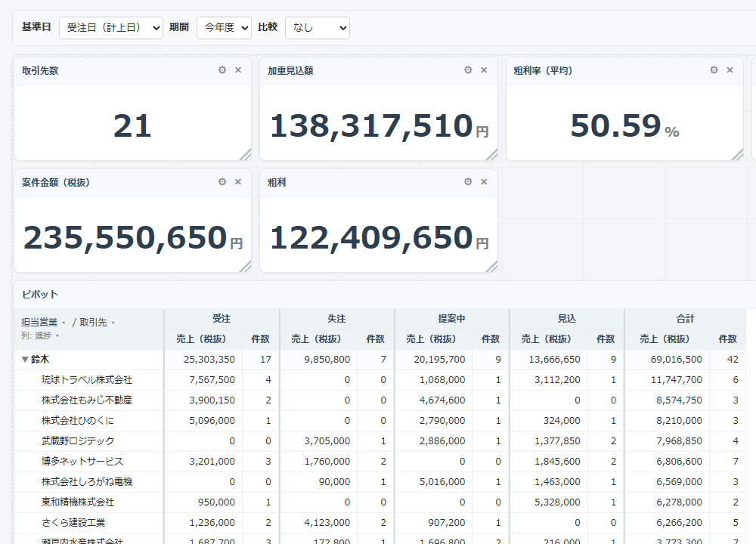This screenshot has width=756, height=544.
Task: Open settings gear on 粗利 card
Action: pyautogui.click(x=468, y=181)
